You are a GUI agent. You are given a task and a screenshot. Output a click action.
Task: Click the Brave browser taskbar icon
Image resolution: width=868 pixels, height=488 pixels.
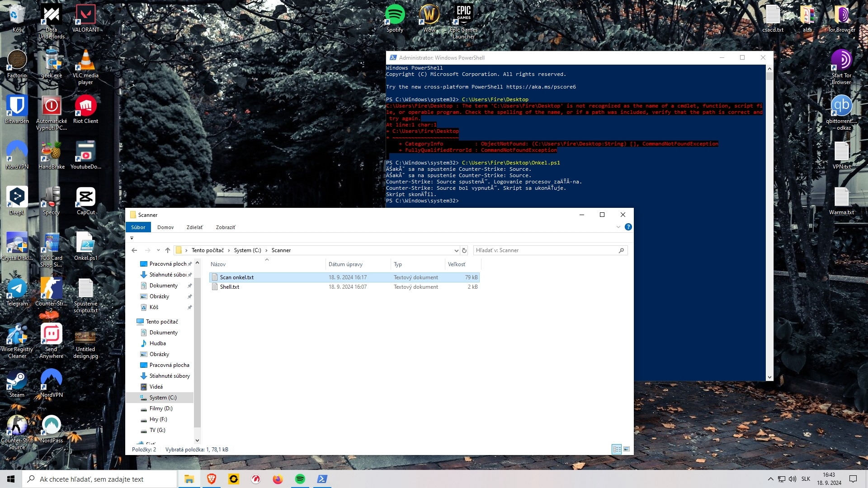[x=211, y=479]
